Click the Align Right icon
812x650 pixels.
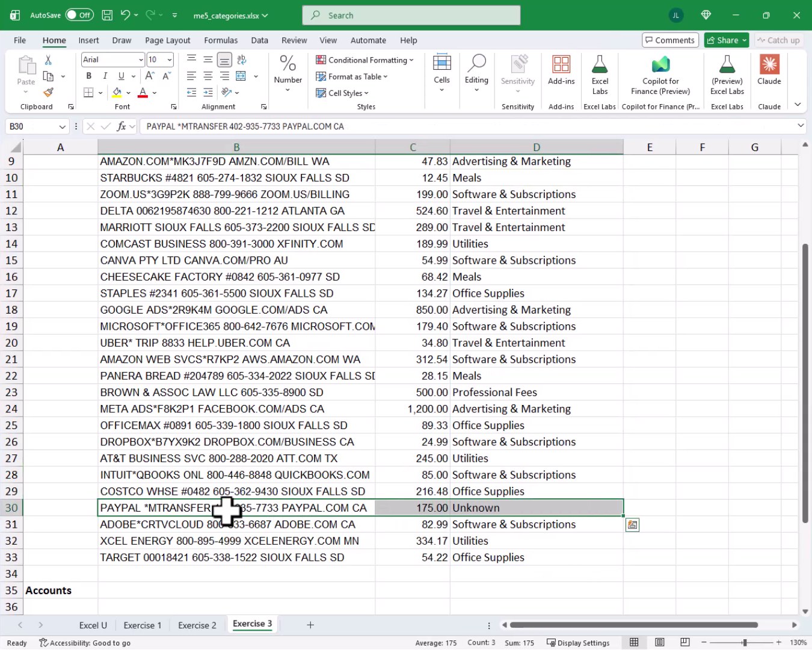pyautogui.click(x=224, y=76)
